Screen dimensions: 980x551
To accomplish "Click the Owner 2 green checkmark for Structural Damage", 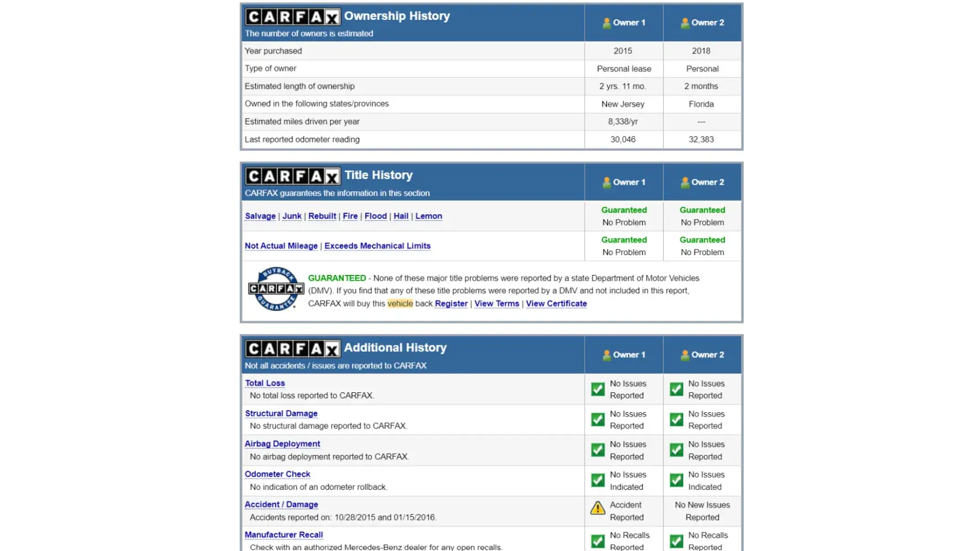I will [676, 419].
